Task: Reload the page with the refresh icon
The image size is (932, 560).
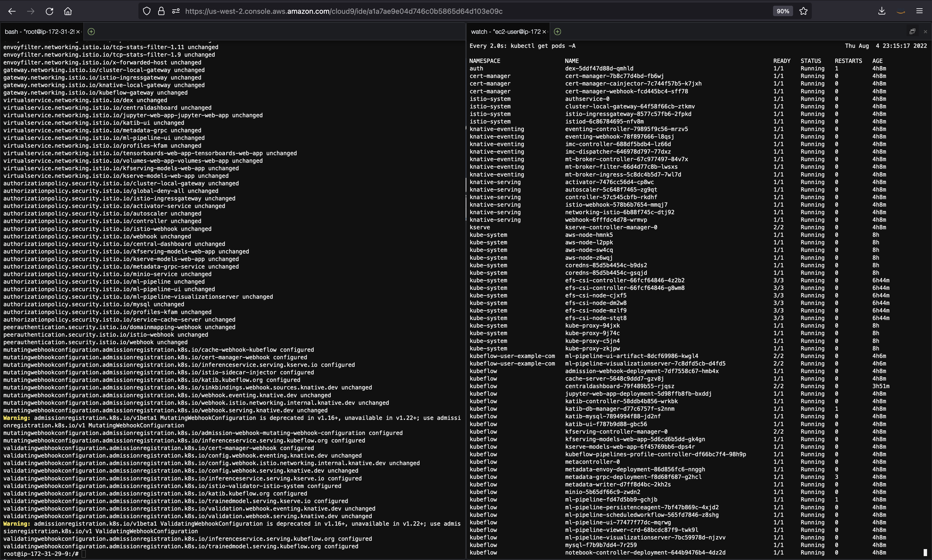Action: [49, 11]
